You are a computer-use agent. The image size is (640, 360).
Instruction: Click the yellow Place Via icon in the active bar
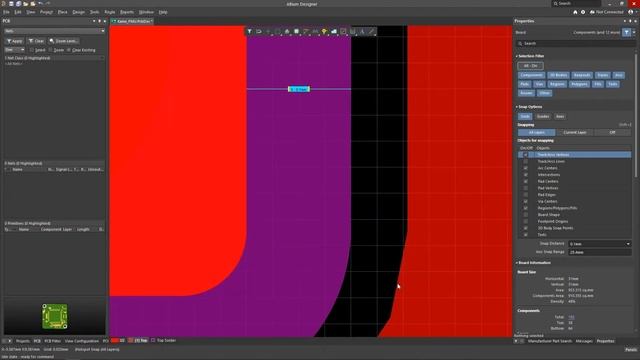click(x=324, y=31)
